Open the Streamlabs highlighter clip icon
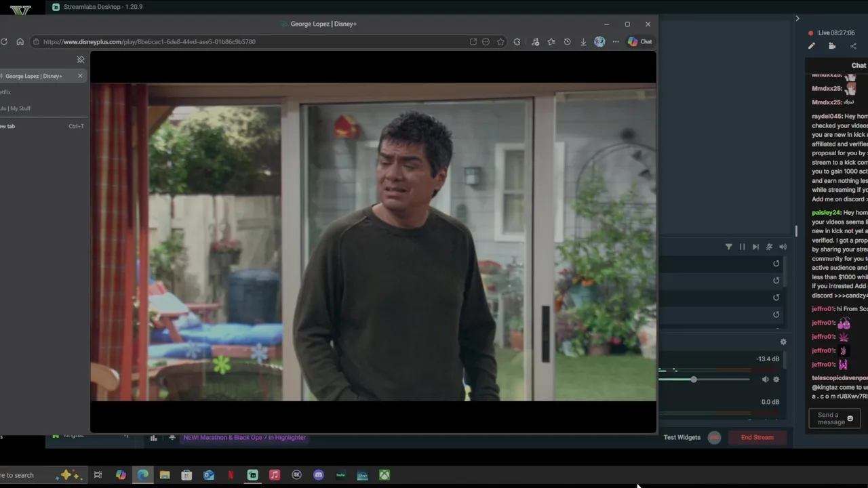 [832, 46]
